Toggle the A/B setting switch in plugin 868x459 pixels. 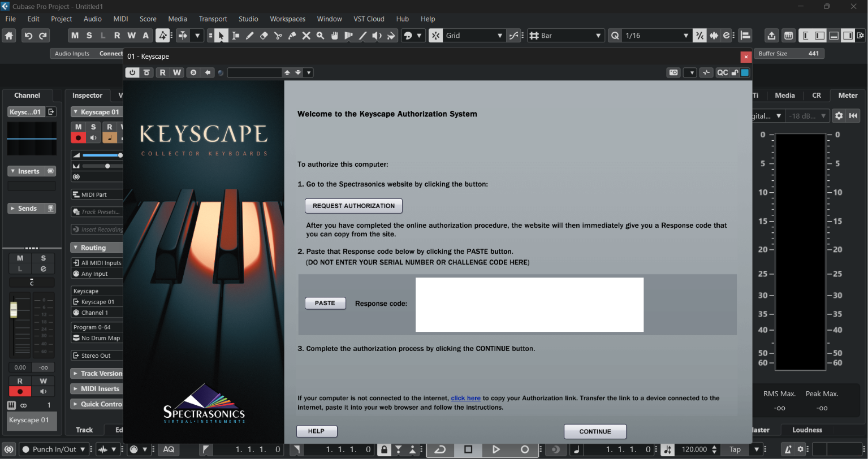click(193, 72)
